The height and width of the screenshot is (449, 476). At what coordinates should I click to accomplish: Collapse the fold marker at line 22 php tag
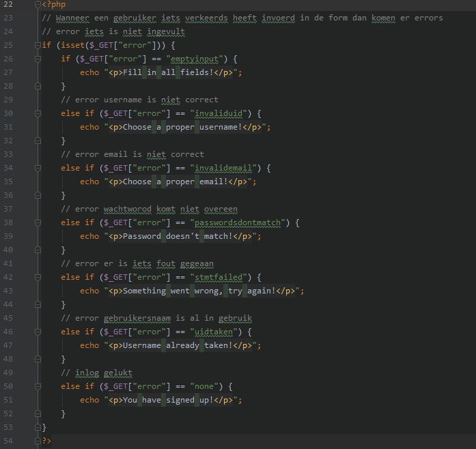(x=38, y=4)
